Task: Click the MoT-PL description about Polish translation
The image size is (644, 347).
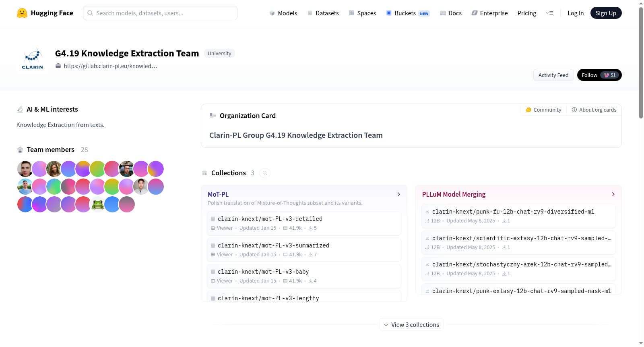Action: [285, 203]
